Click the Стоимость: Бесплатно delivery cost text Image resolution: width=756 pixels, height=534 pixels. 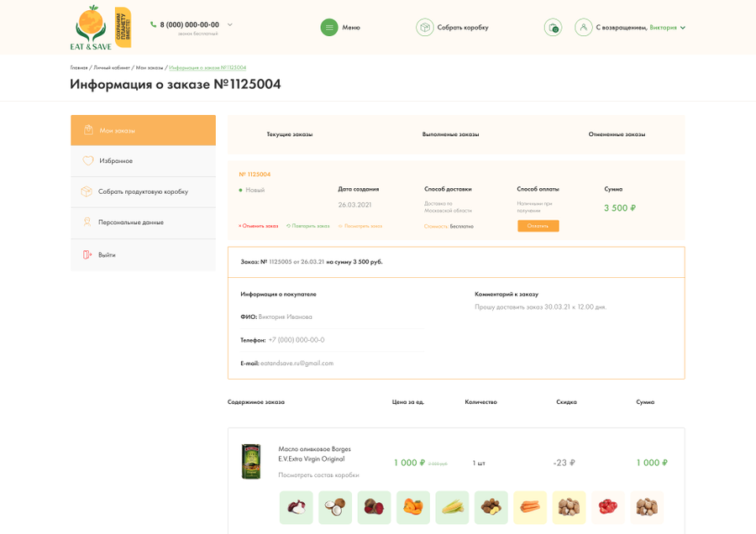[449, 226]
